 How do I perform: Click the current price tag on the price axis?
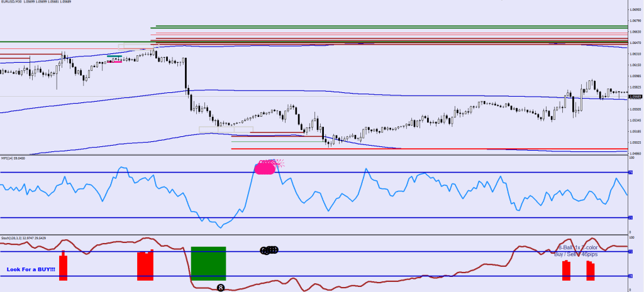[x=636, y=97]
